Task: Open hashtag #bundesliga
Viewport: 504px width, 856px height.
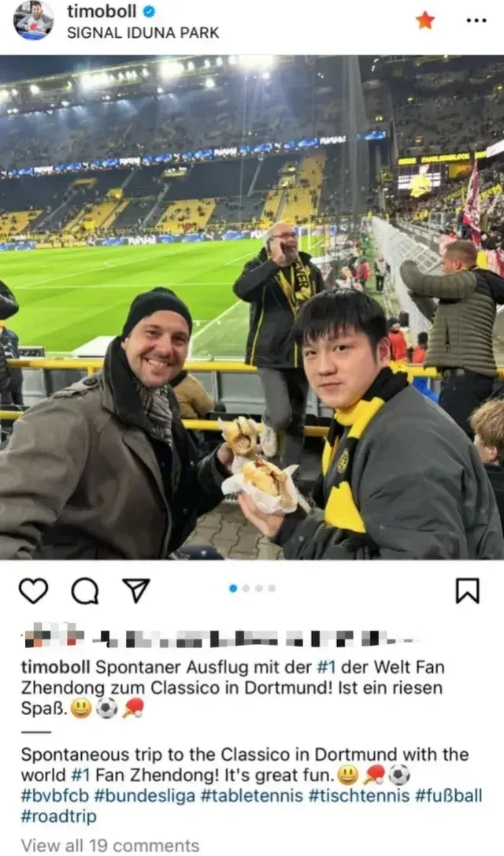Action: click(x=144, y=795)
